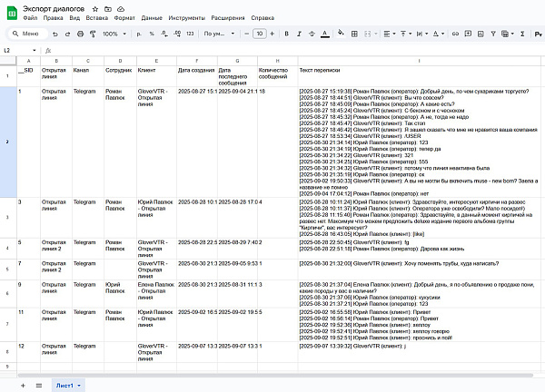
Task: Click the document title Экспорт диалогов
Action: 54,9
